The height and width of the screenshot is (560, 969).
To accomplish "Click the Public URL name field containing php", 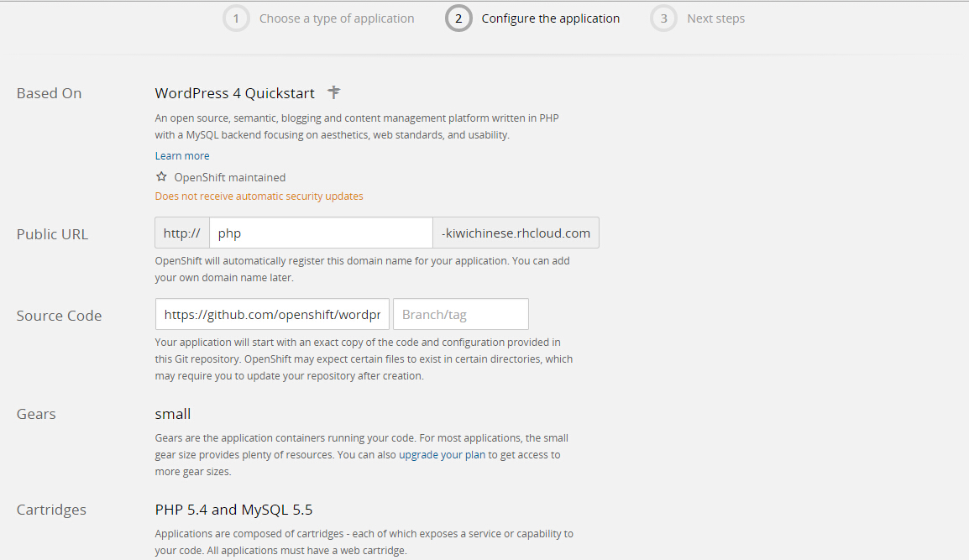I will click(321, 233).
